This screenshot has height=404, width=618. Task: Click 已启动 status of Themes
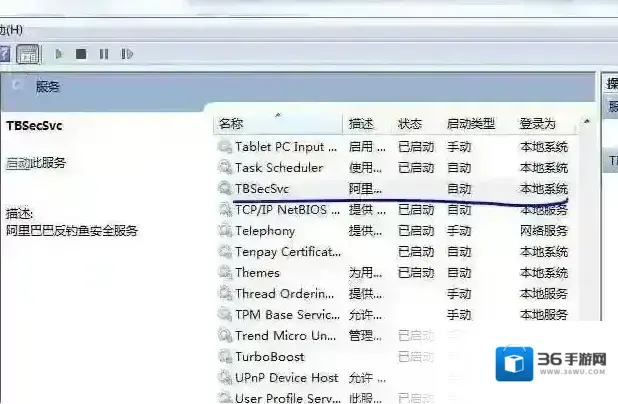[416, 272]
